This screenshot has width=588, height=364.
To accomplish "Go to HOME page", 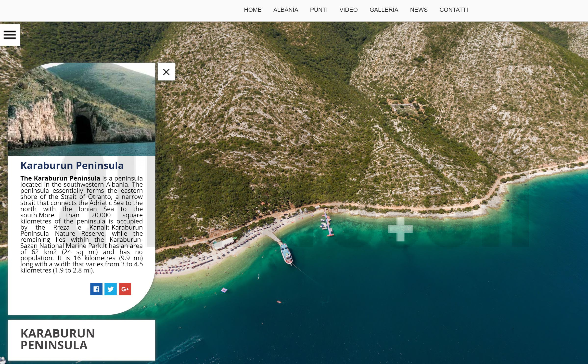I will click(x=253, y=10).
